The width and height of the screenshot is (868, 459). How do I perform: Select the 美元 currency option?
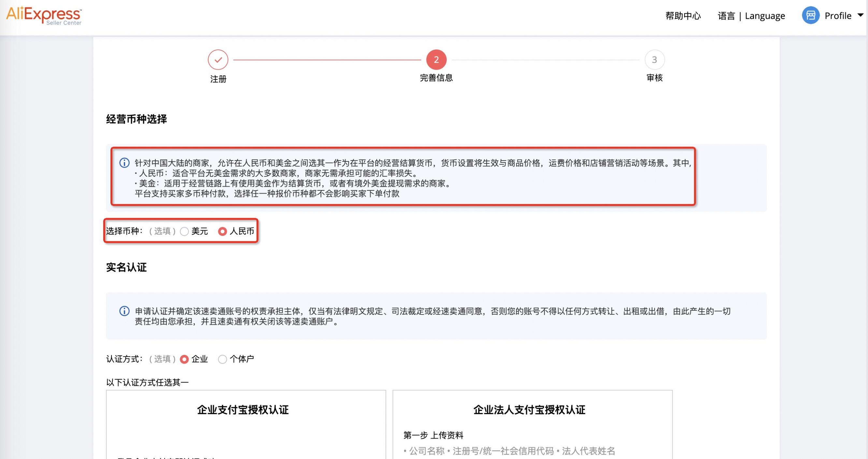pyautogui.click(x=184, y=232)
